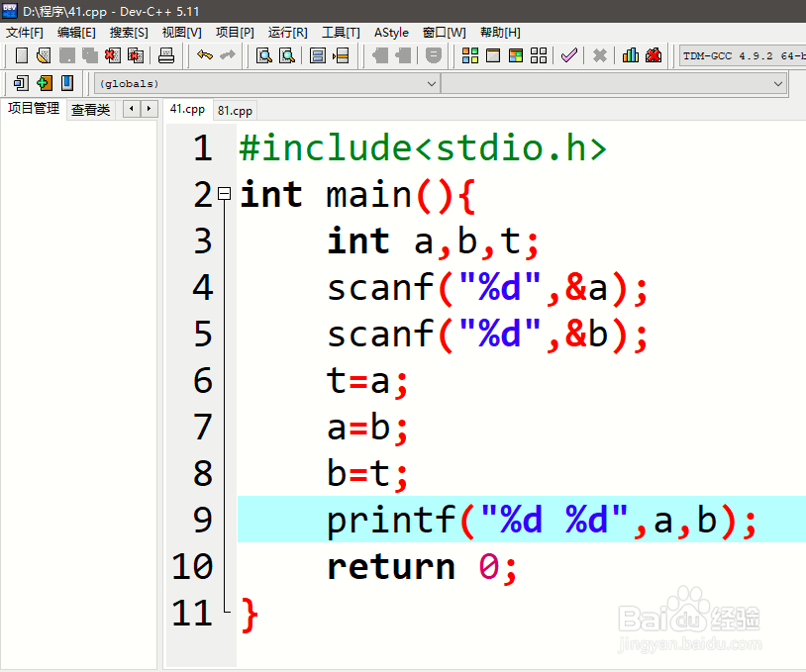Click the Goto function icon
This screenshot has width=806, height=672.
318,55
